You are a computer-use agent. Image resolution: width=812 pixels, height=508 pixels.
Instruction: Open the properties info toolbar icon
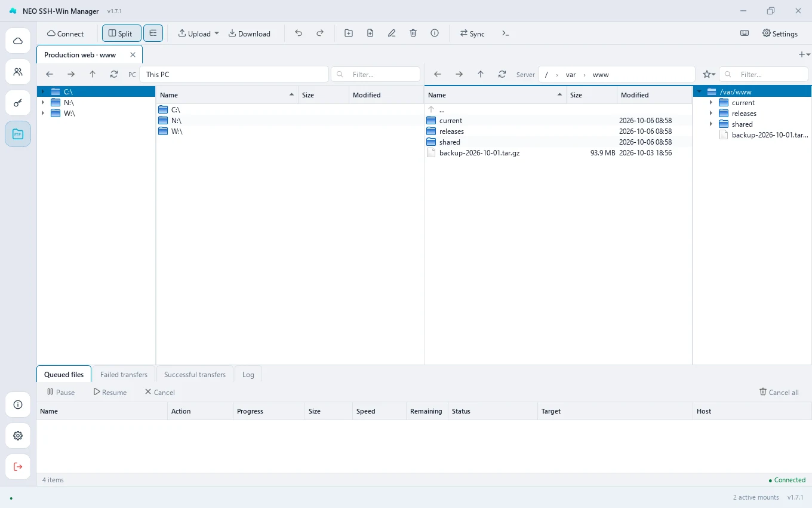435,33
